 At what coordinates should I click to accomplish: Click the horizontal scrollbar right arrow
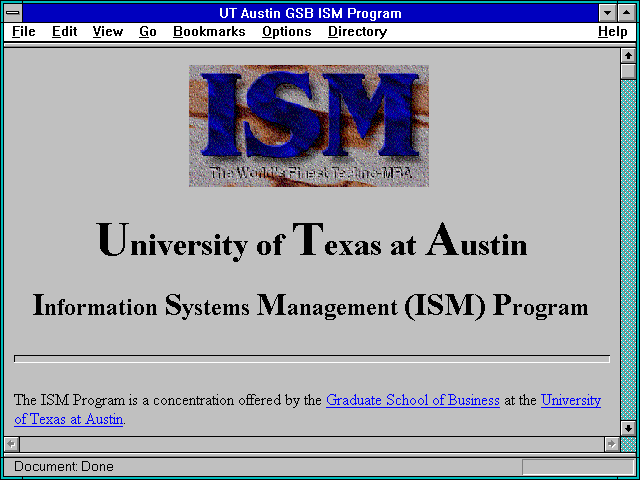pyautogui.click(x=611, y=444)
